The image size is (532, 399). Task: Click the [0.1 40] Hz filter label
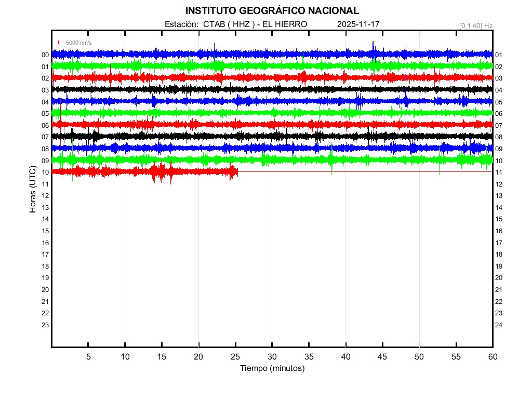476,25
